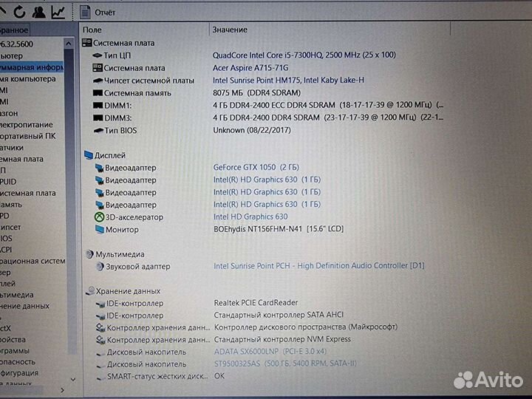Image resolution: width=532 pixels, height=399 pixels.
Task: Click the Тип ЦП row icon
Action: pyautogui.click(x=98, y=55)
